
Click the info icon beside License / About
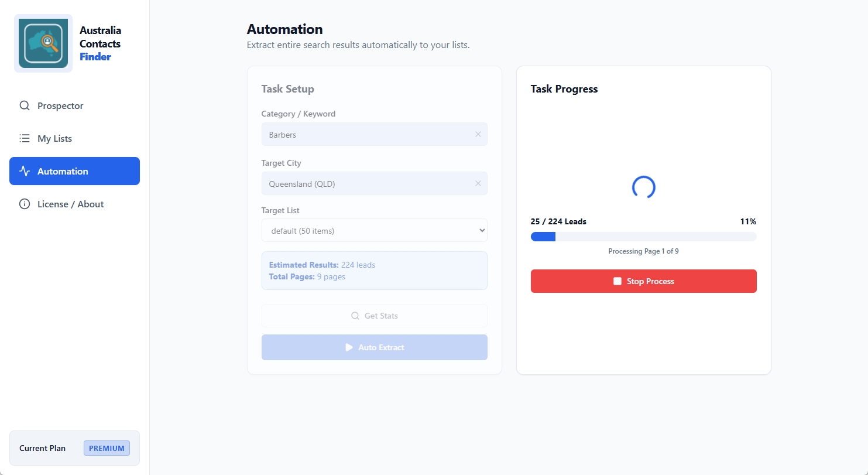coord(24,204)
